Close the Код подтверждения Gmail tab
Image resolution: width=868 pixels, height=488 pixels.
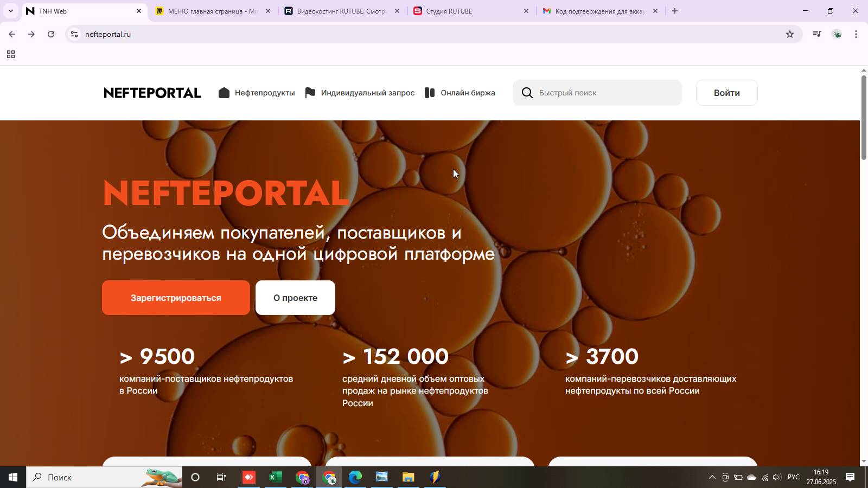tap(655, 11)
